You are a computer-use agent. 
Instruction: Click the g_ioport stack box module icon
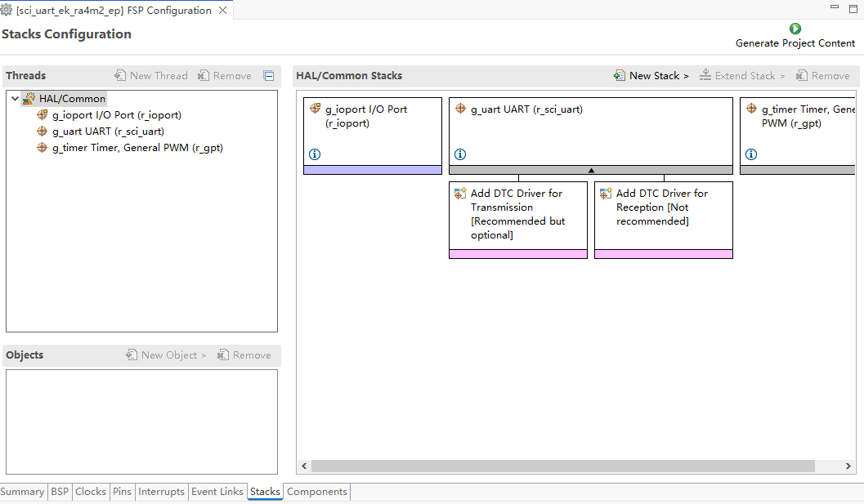(316, 108)
